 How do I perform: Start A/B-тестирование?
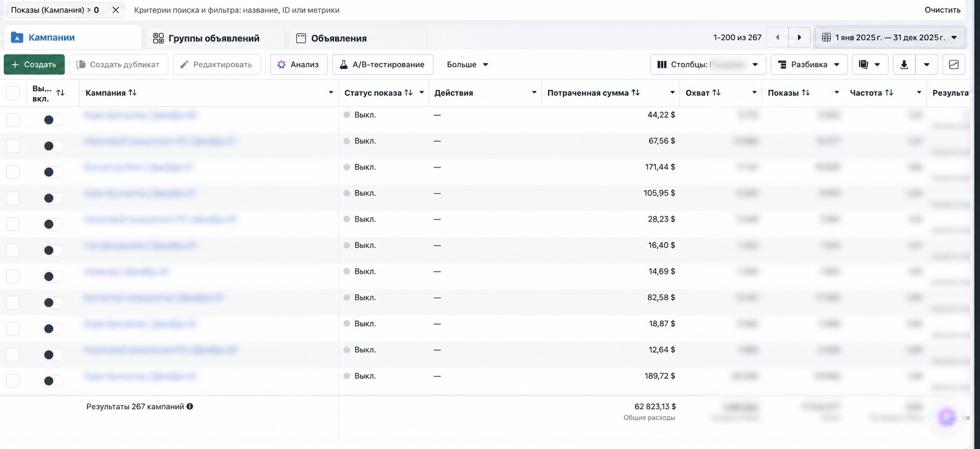(383, 65)
